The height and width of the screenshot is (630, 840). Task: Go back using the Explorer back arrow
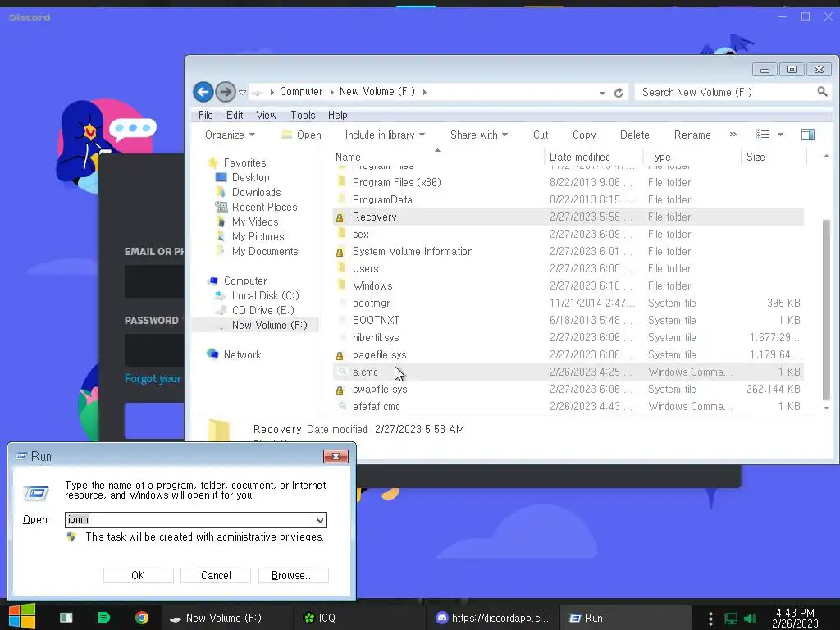203,92
